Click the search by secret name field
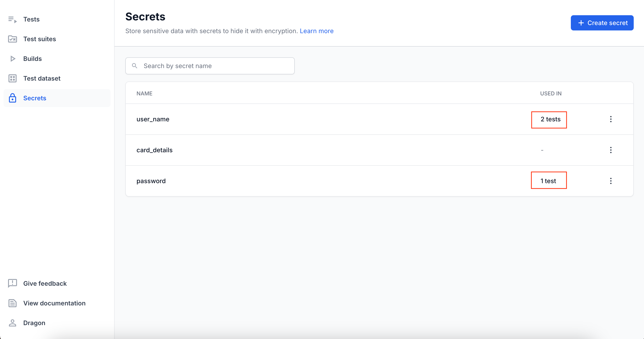This screenshot has height=339, width=644. 210,66
